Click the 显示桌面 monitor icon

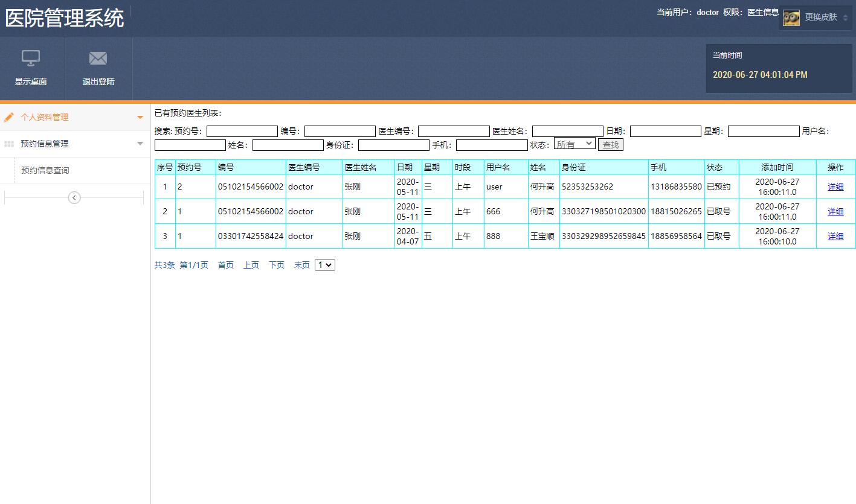click(x=31, y=58)
